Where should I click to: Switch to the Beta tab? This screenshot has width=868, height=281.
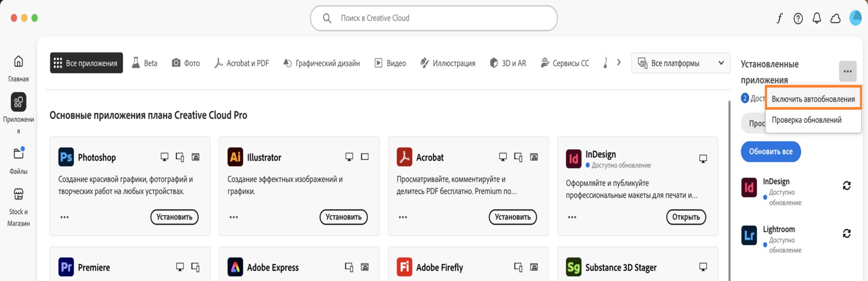(145, 63)
